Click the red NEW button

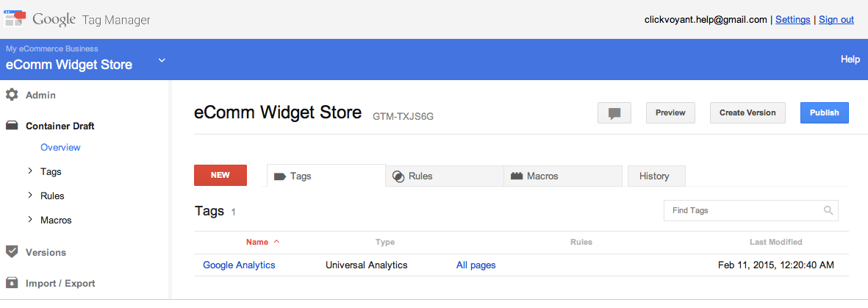tap(220, 175)
